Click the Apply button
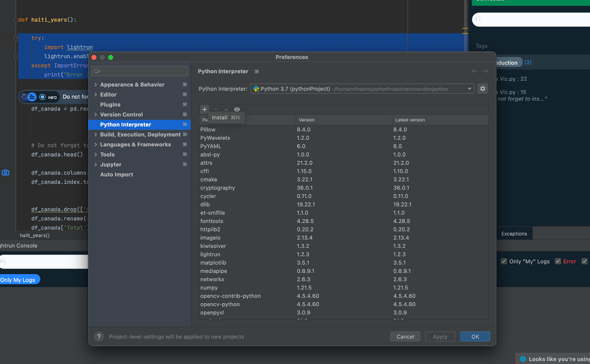This screenshot has width=590, height=364. (440, 336)
